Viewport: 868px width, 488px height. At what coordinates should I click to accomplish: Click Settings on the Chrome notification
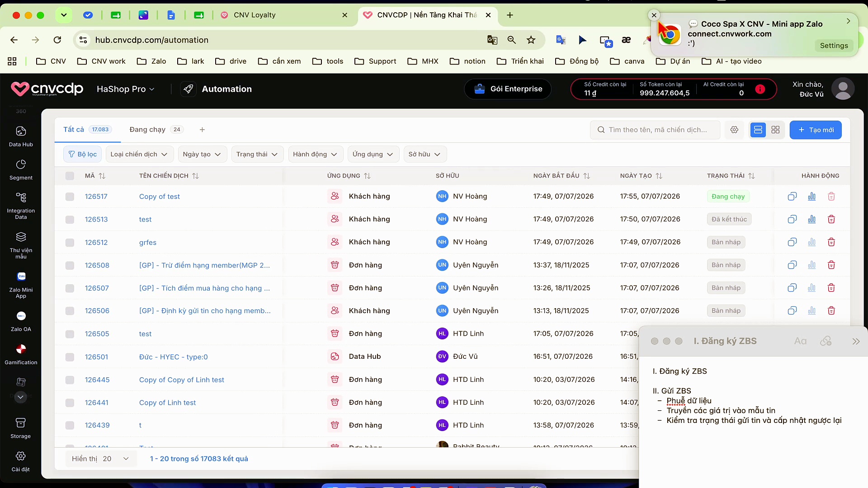(834, 46)
